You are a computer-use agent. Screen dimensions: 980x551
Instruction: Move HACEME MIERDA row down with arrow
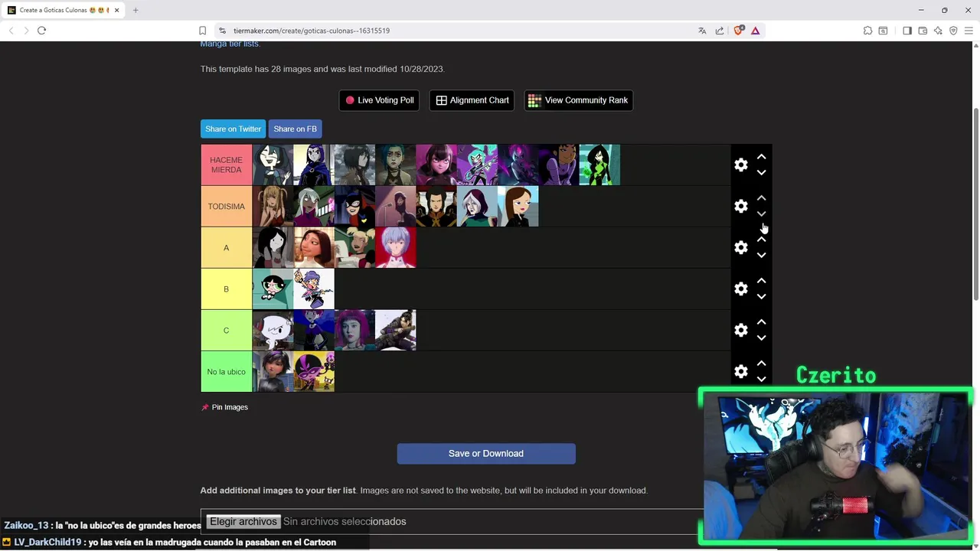point(761,173)
